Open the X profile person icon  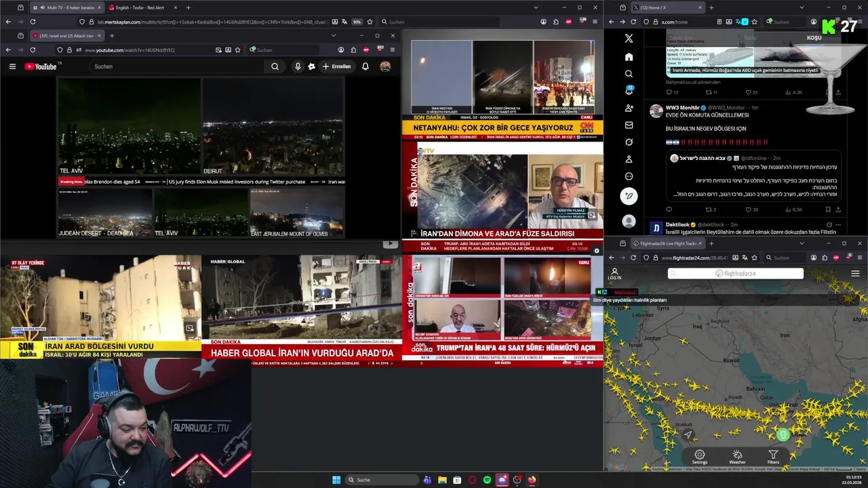pyautogui.click(x=629, y=159)
